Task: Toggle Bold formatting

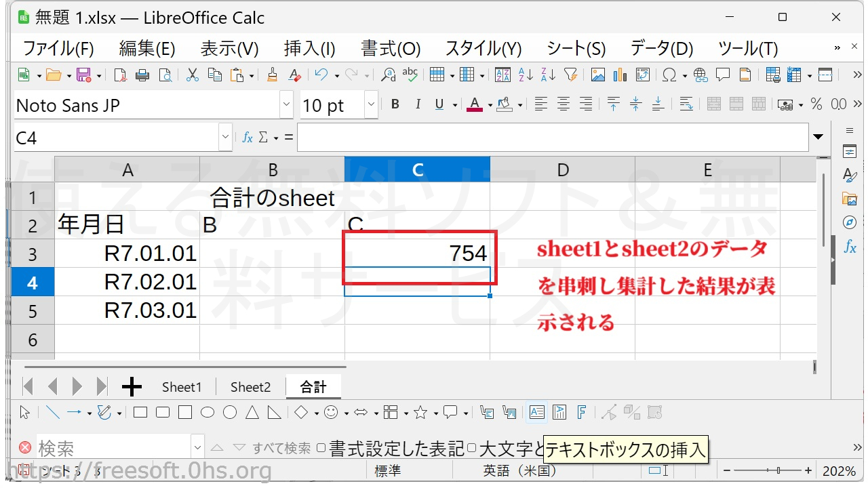Action: (x=395, y=104)
